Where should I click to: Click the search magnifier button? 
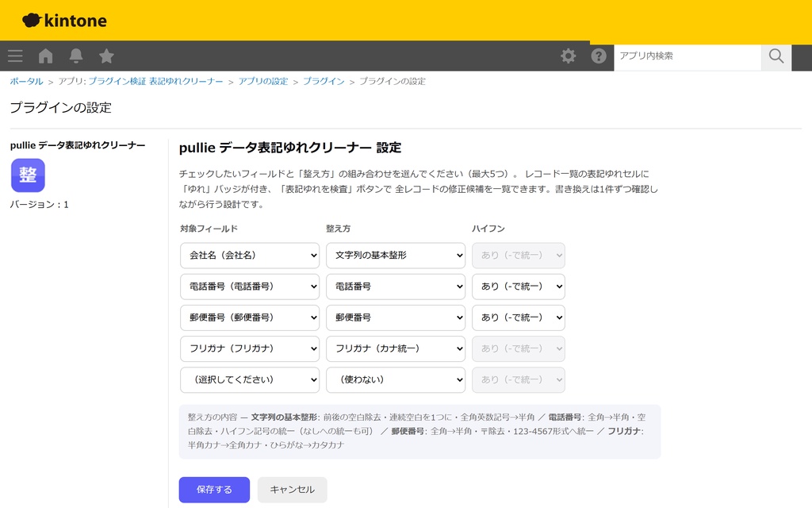(776, 56)
